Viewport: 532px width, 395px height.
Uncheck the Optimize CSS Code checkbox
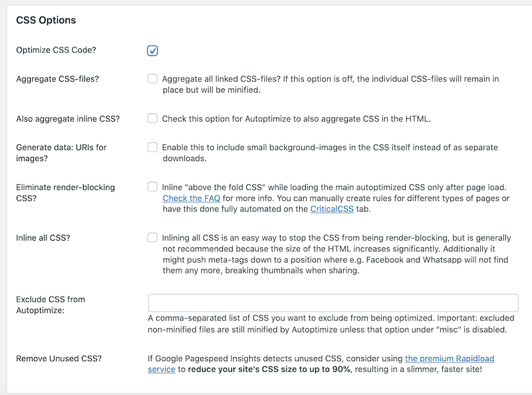152,50
